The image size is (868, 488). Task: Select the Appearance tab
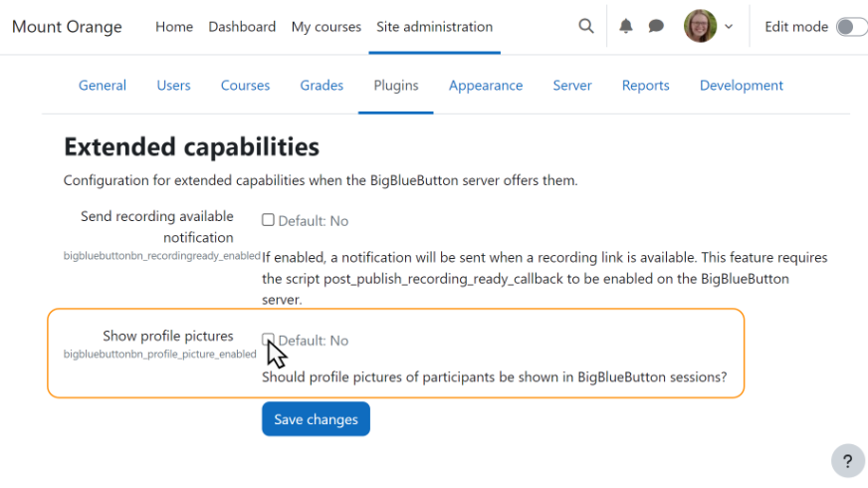(x=485, y=86)
